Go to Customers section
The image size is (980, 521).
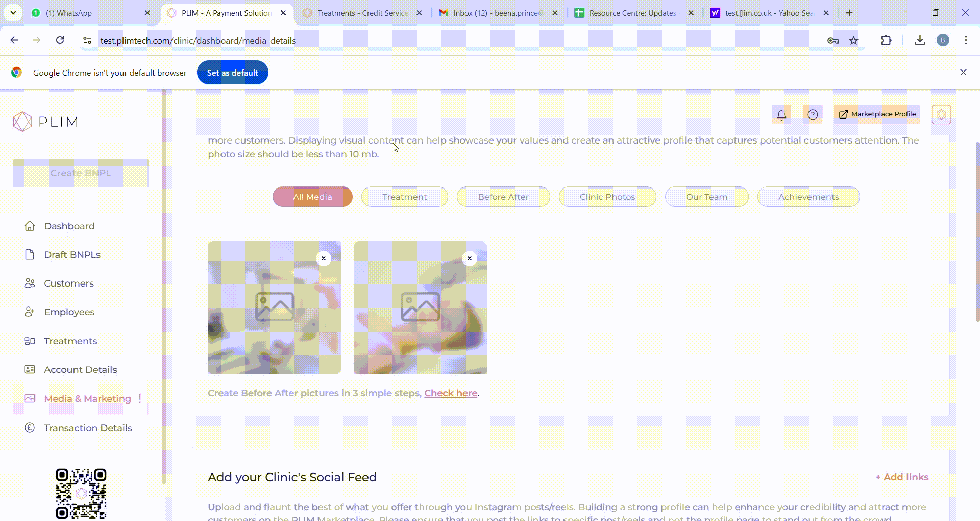pos(69,283)
